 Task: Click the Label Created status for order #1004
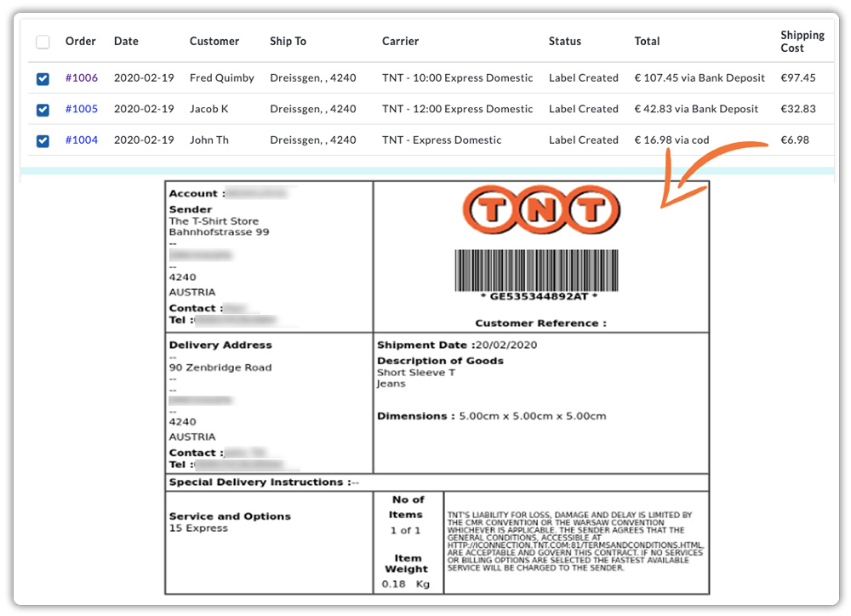584,140
